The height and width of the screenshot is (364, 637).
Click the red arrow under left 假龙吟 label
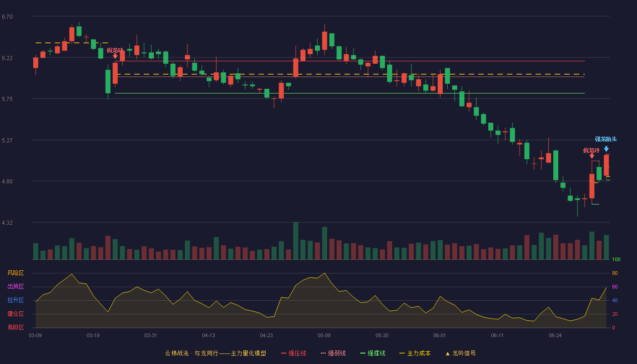click(x=115, y=56)
